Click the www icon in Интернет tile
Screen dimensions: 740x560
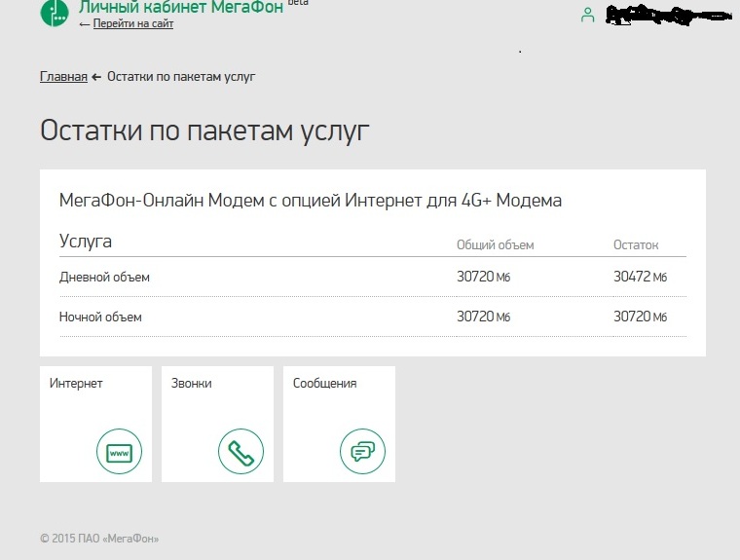119,452
